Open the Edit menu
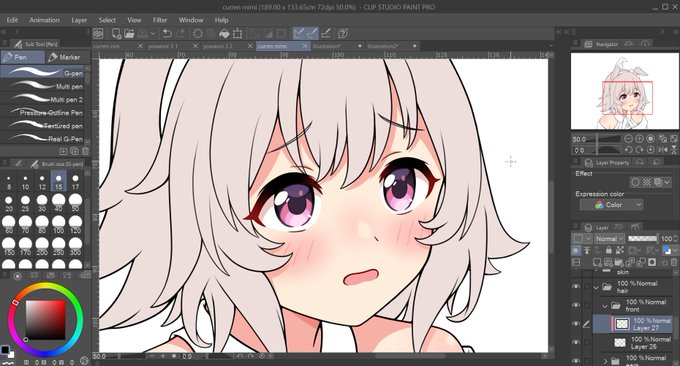Viewport: 680px width, 366px height. [x=12, y=20]
